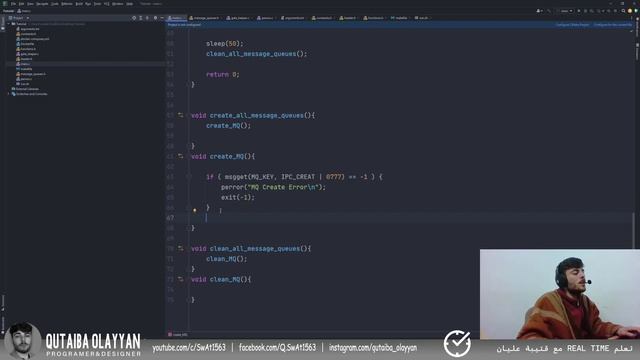The image size is (640, 360).
Task: Click gutter navigation icon beside clean_all_message_queues definition
Action: coord(180,249)
